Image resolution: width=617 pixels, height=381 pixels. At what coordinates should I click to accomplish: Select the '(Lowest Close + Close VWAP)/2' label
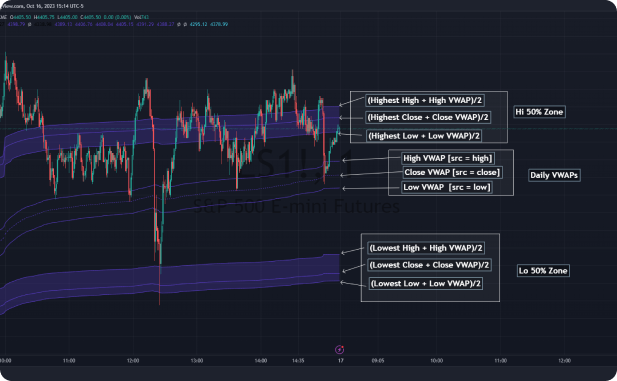click(x=429, y=265)
